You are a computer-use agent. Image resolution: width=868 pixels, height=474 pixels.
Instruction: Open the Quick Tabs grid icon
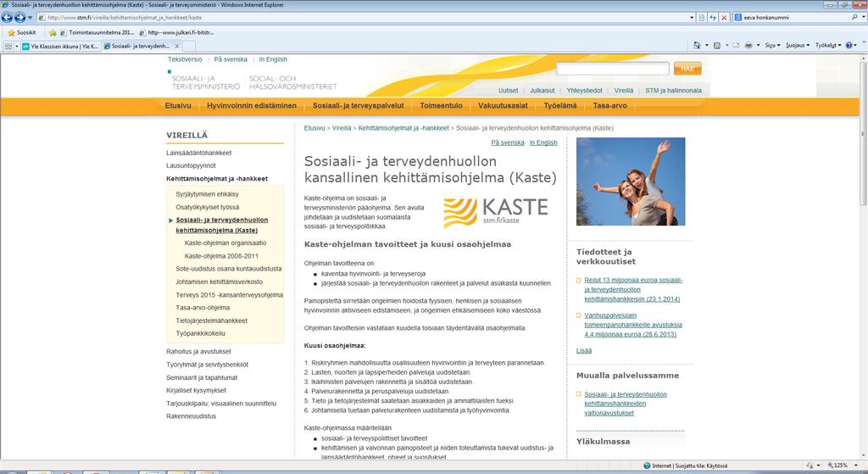8,47
